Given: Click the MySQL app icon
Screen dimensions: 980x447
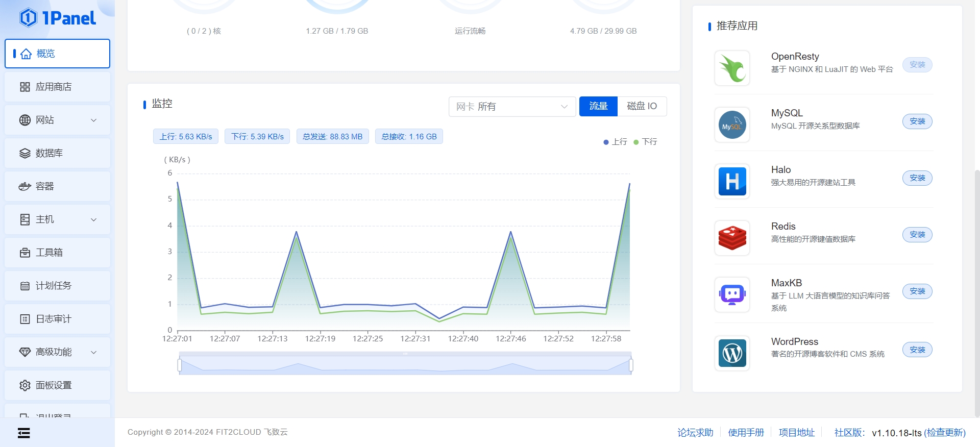Looking at the screenshot, I should pos(732,125).
